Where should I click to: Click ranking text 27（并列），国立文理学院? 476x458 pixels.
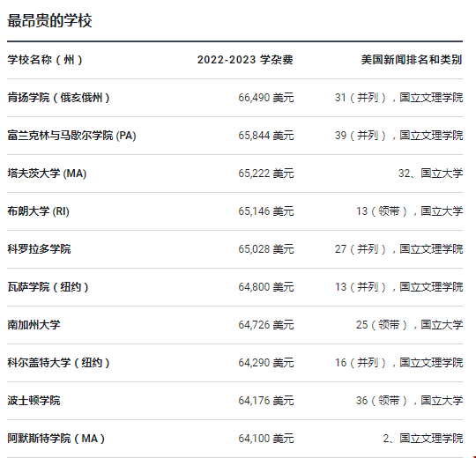[399, 249]
